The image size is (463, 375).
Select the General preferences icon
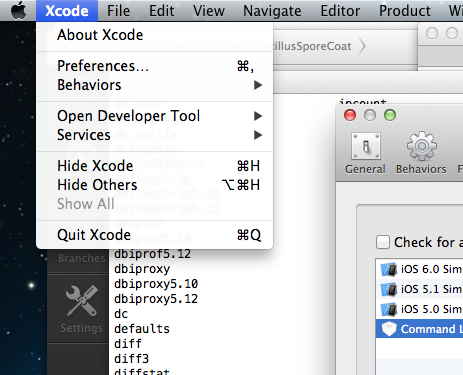point(366,146)
